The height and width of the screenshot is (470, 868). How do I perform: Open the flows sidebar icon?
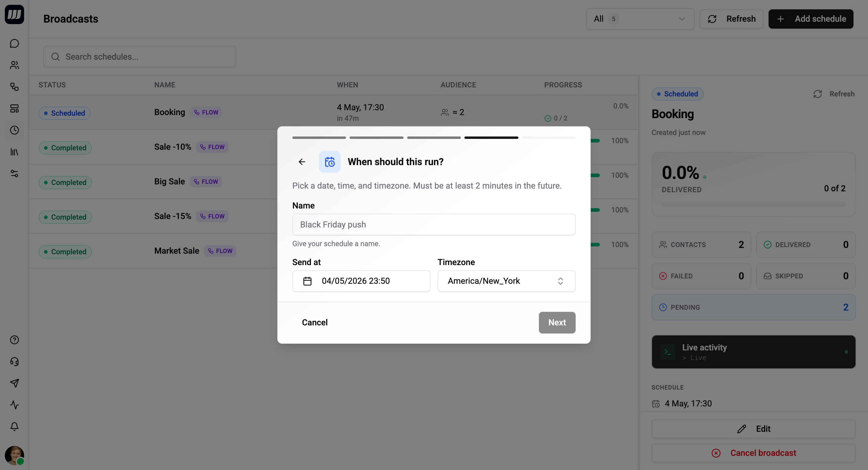(x=14, y=86)
